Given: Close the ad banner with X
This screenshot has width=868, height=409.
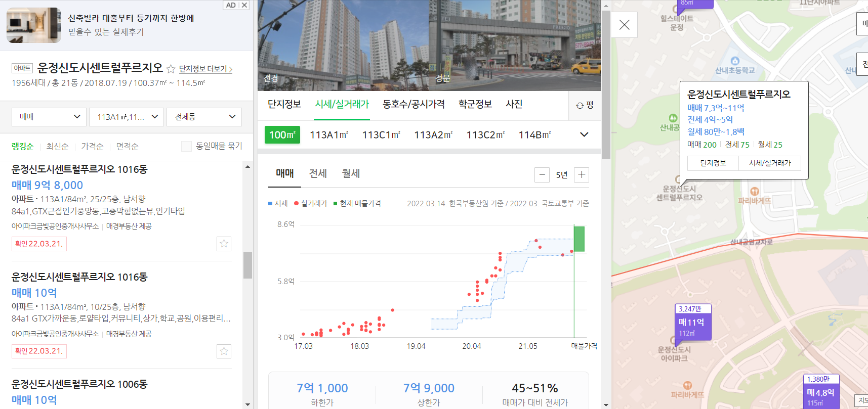Looking at the screenshot, I should (x=244, y=5).
